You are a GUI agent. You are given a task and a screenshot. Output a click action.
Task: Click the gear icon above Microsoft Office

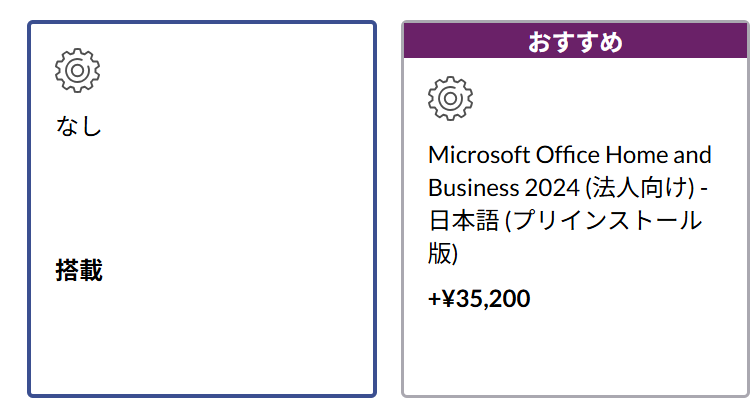[450, 98]
